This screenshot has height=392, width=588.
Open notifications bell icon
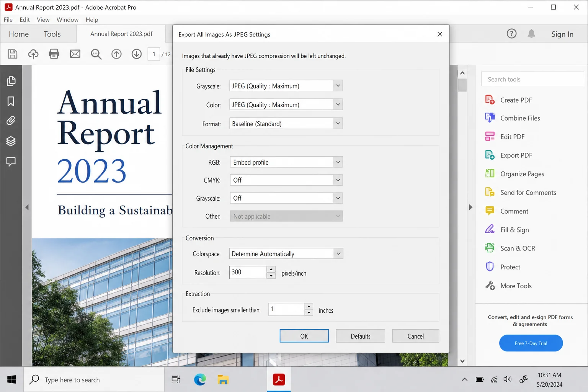click(x=531, y=34)
